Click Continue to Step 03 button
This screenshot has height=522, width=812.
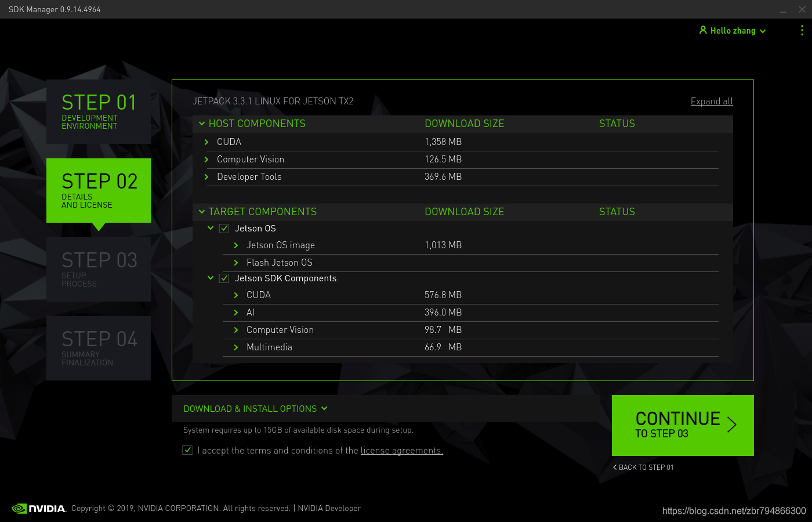pyautogui.click(x=683, y=425)
